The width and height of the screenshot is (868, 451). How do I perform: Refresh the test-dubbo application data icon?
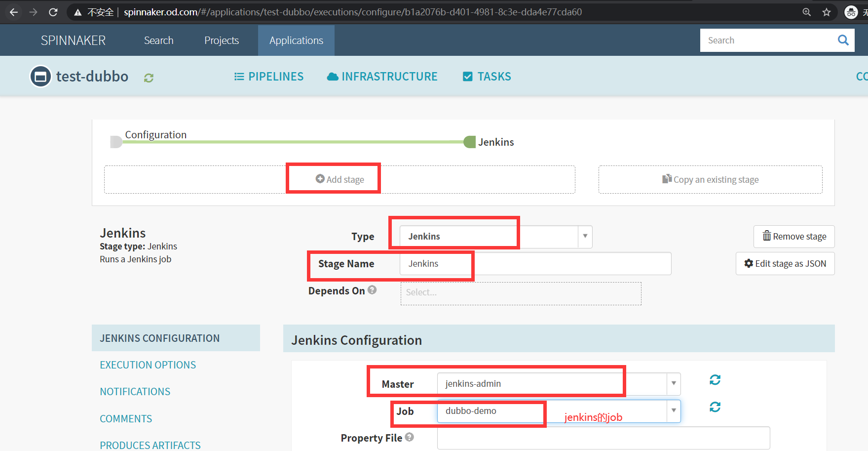[x=149, y=78]
